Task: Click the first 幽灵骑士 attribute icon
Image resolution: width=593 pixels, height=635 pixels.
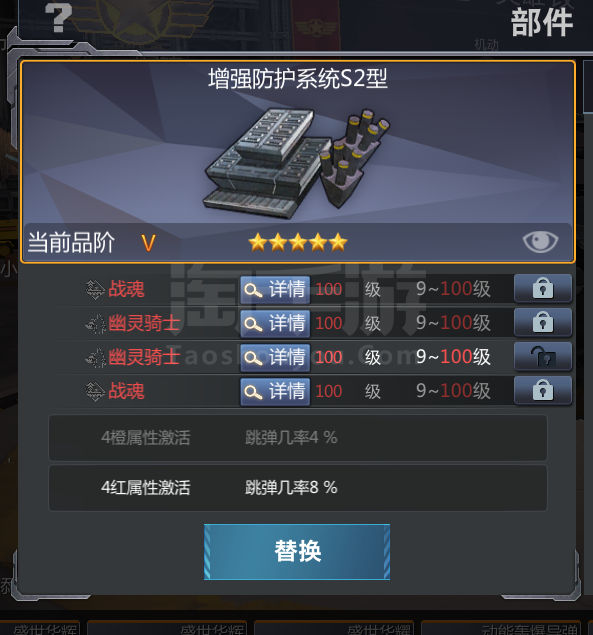Action: [95, 324]
